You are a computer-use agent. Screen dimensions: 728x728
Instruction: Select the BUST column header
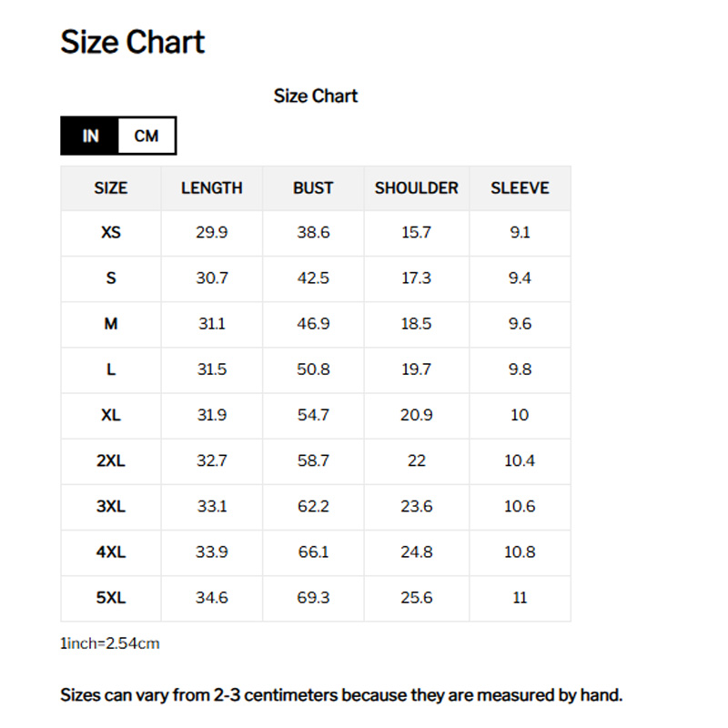(x=313, y=188)
